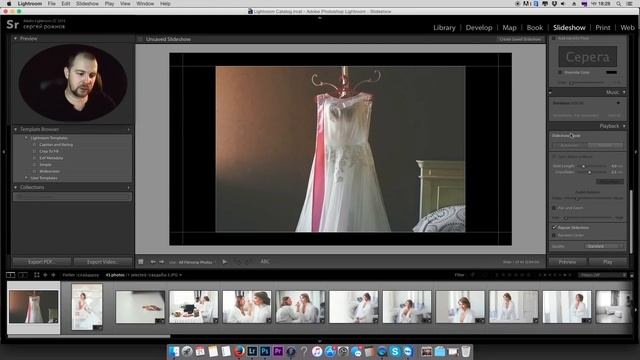This screenshot has height=360, width=640.
Task: Open the Quality dropdown set to Standard
Action: point(605,246)
